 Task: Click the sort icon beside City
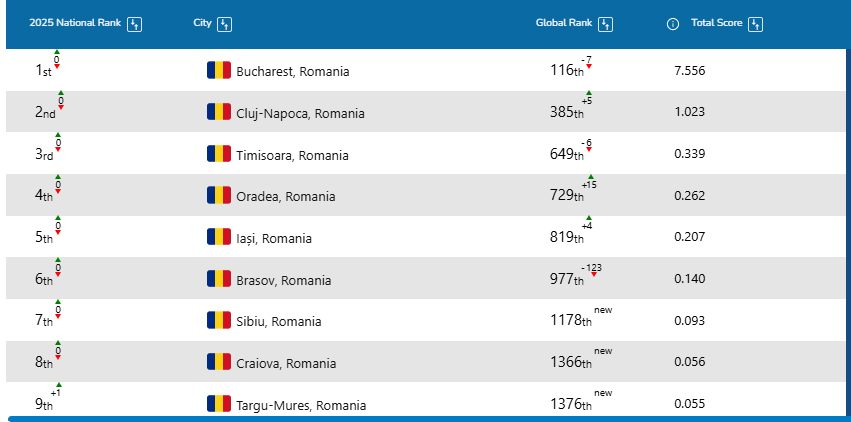click(x=225, y=24)
